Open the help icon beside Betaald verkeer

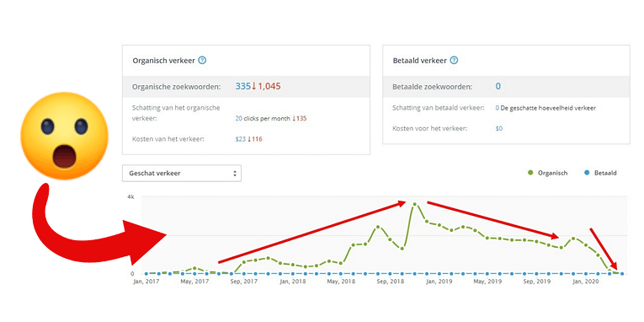454,61
